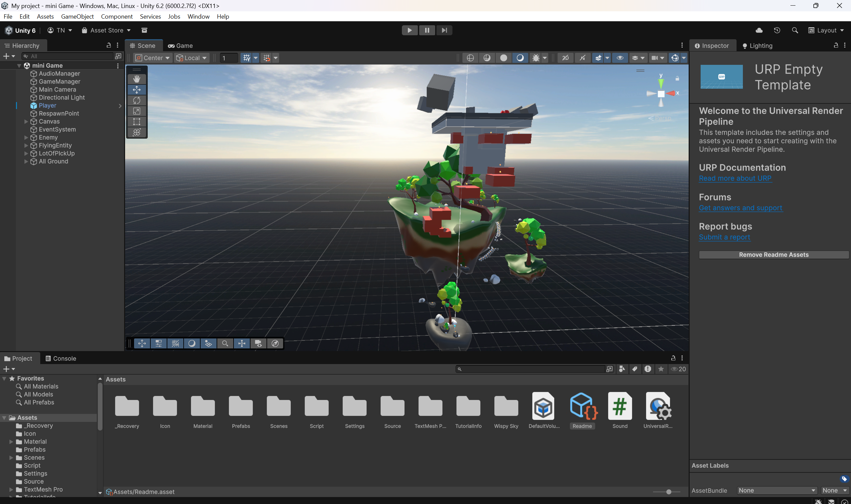The width and height of the screenshot is (851, 504).
Task: Open the GameObject menu
Action: click(x=77, y=16)
